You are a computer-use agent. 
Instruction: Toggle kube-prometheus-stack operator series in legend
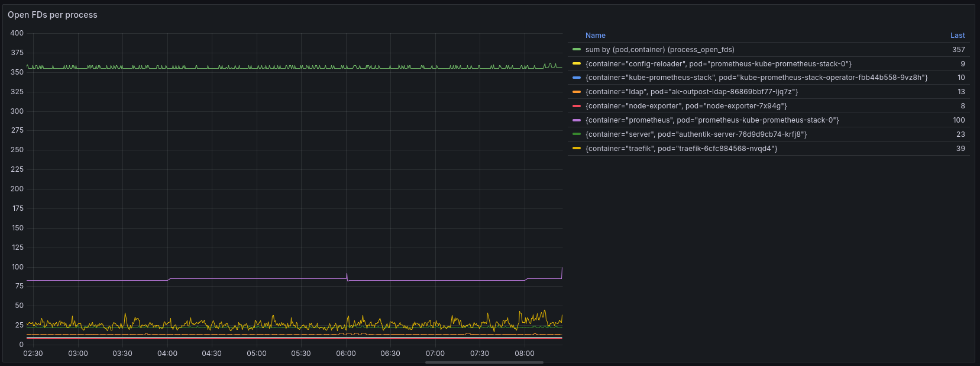coord(756,78)
